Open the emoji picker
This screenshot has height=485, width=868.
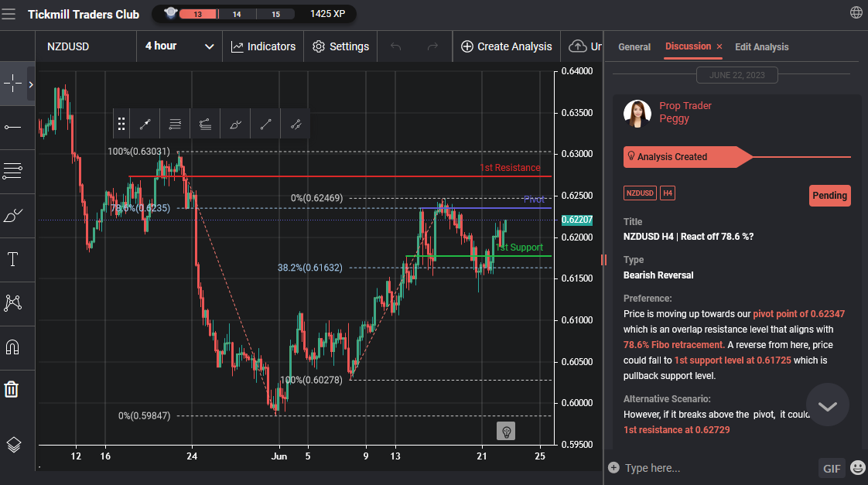pyautogui.click(x=858, y=468)
